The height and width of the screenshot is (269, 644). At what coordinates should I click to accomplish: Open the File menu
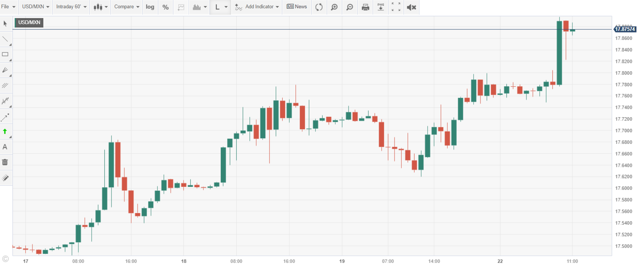coord(8,7)
